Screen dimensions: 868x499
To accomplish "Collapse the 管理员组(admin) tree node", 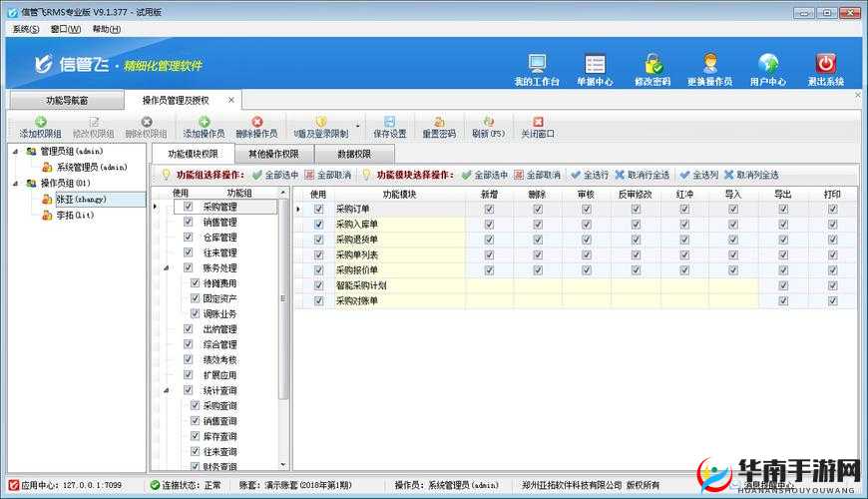I will coord(15,152).
